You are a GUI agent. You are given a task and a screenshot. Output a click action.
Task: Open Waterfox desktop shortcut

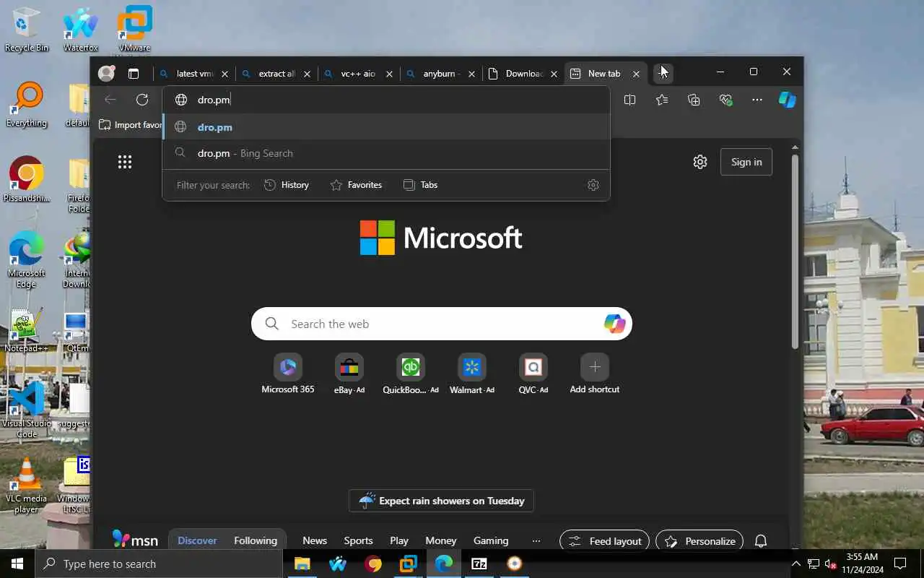coord(81,30)
